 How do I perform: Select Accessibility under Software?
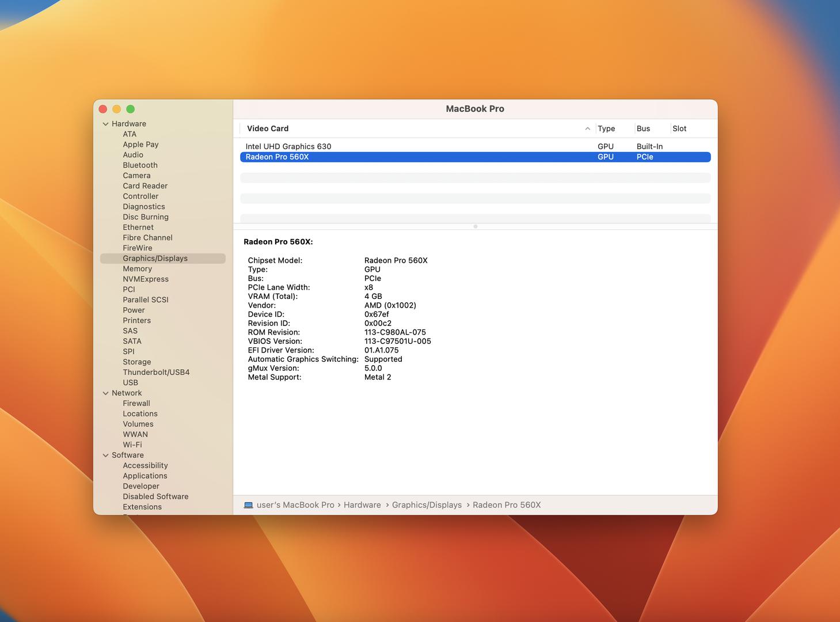tap(145, 466)
